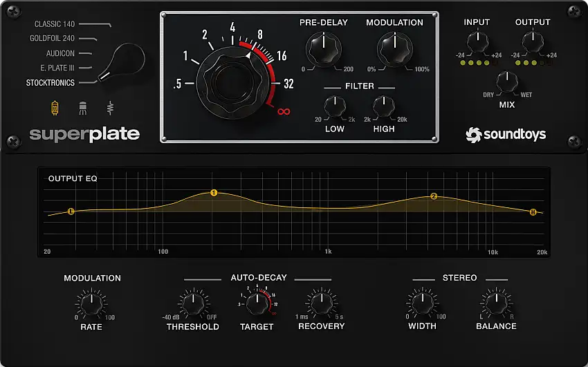Click the Auto-Decay Target knob
The image size is (588, 367).
tap(257, 303)
